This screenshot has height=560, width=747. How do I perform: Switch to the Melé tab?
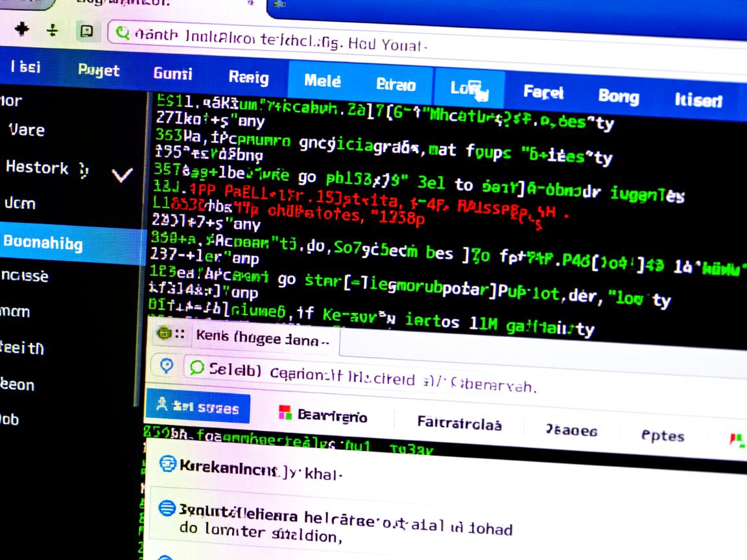(x=322, y=81)
